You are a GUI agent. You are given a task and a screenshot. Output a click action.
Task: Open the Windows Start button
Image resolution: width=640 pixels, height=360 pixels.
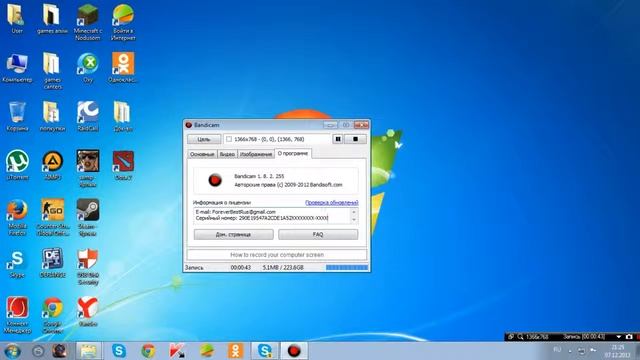[x=11, y=351]
